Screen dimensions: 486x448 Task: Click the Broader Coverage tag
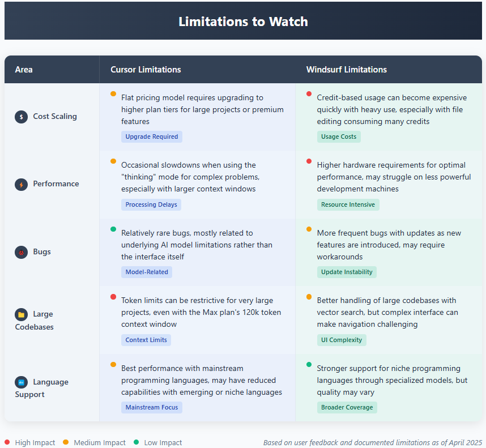pos(347,407)
